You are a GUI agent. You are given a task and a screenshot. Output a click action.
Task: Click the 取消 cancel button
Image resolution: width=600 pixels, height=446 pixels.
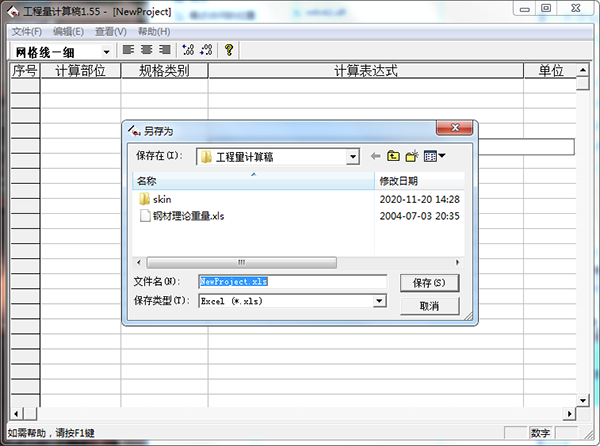click(x=429, y=306)
